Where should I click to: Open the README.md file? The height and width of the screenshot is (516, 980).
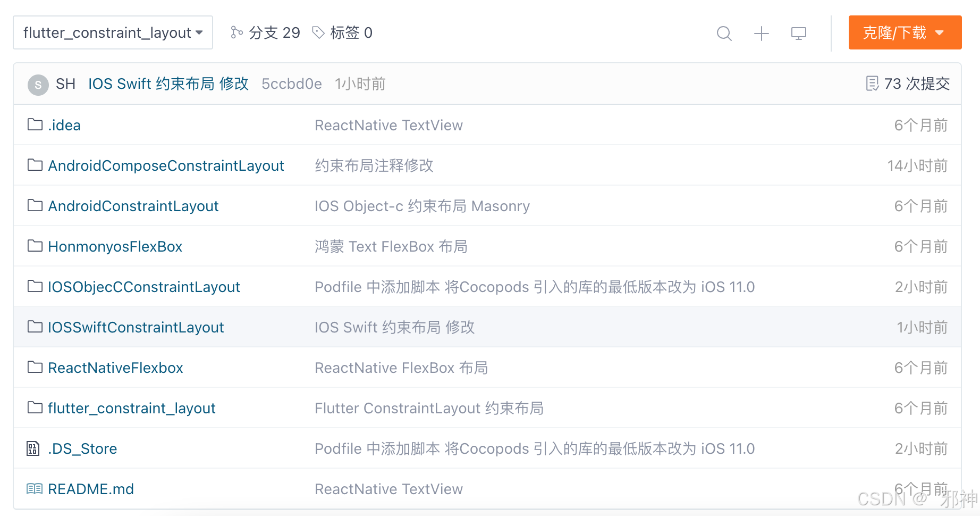(x=91, y=489)
